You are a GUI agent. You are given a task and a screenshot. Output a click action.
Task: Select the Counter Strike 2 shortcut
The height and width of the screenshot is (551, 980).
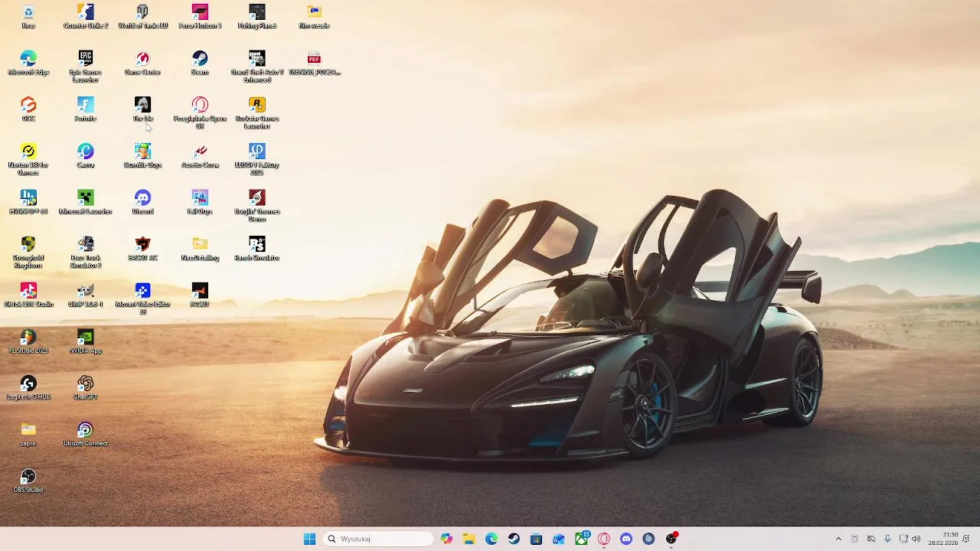pos(86,17)
